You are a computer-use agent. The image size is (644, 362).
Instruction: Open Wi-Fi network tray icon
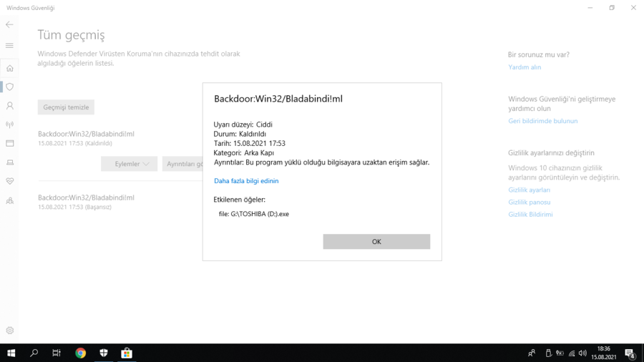[572, 353]
